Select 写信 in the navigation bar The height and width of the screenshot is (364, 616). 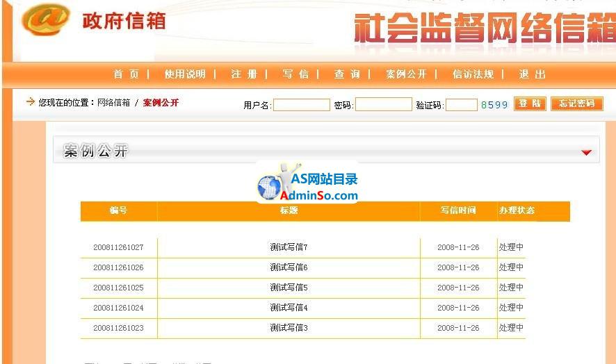(x=295, y=74)
